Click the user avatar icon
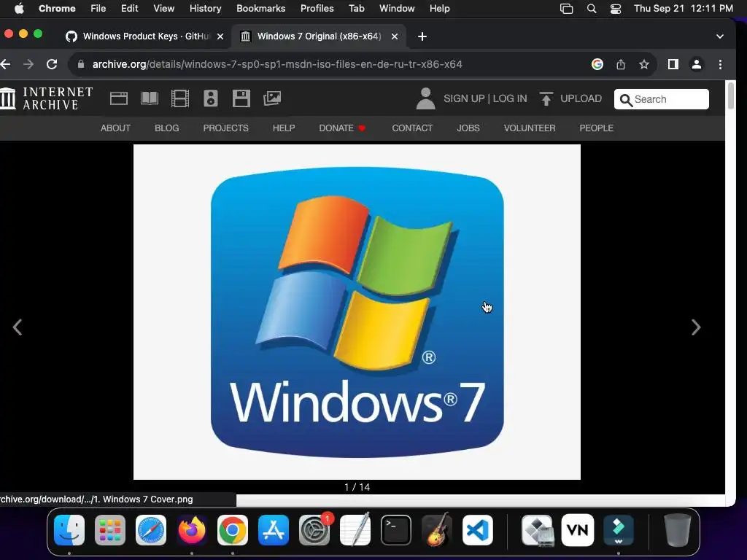 425,98
